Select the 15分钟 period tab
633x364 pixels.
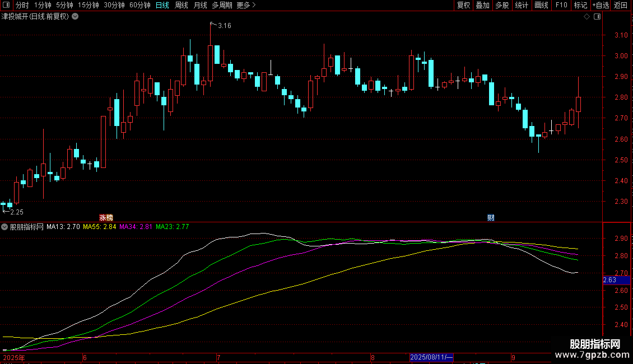89,5
